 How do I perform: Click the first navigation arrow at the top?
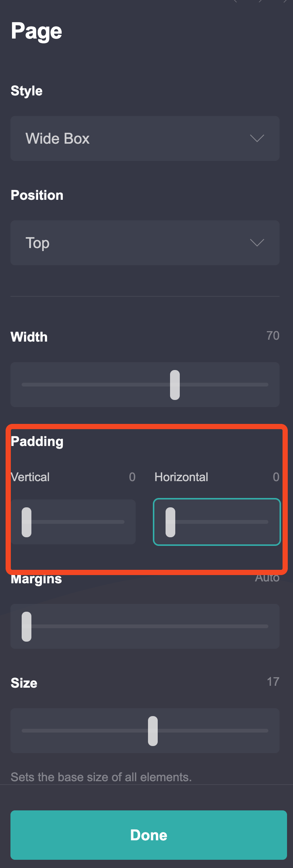click(235, 2)
